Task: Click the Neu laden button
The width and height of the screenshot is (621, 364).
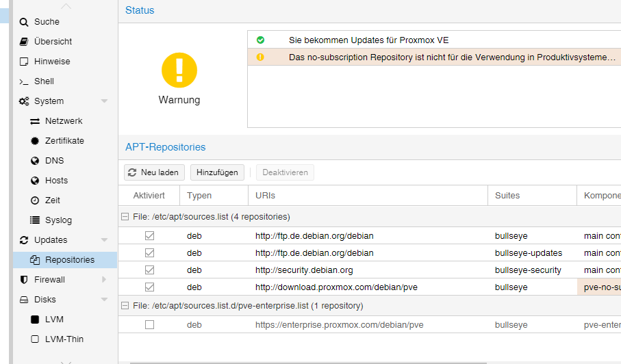Action: pyautogui.click(x=154, y=172)
